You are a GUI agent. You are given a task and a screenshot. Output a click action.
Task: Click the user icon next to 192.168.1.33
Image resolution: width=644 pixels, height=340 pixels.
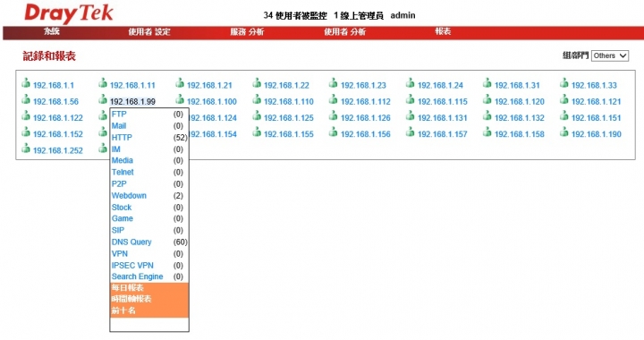click(563, 83)
